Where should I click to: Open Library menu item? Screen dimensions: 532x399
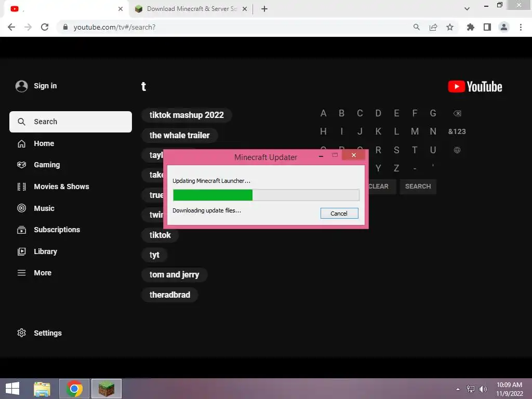[46, 251]
